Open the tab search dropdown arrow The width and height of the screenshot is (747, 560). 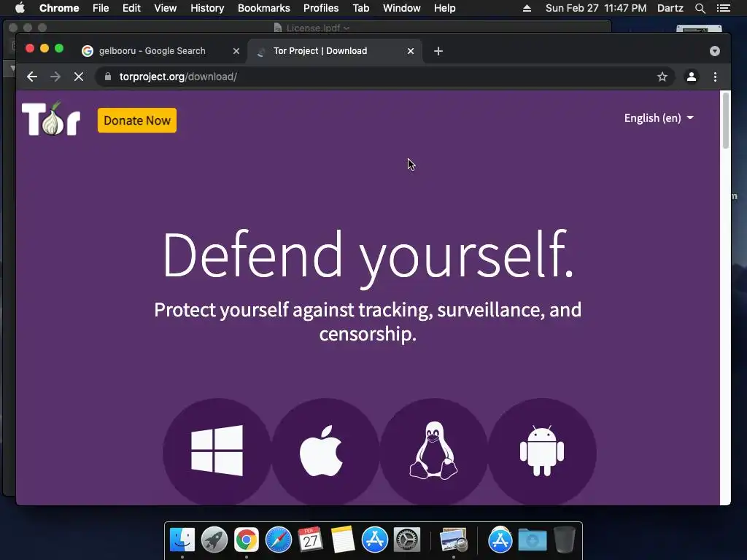pyautogui.click(x=715, y=51)
